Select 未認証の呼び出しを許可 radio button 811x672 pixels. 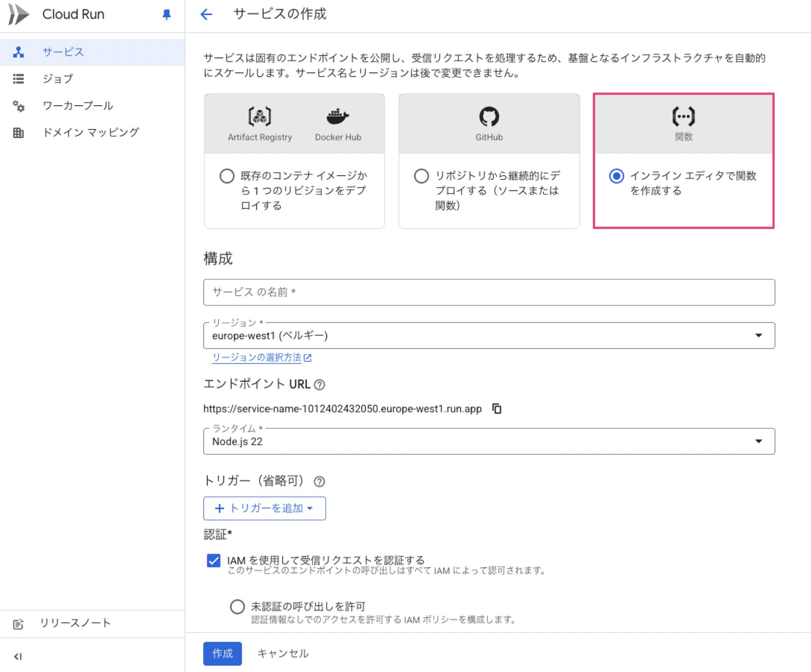(237, 607)
